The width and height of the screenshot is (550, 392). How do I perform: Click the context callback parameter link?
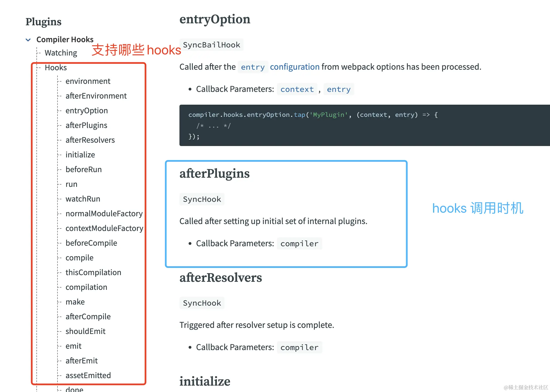tap(297, 89)
